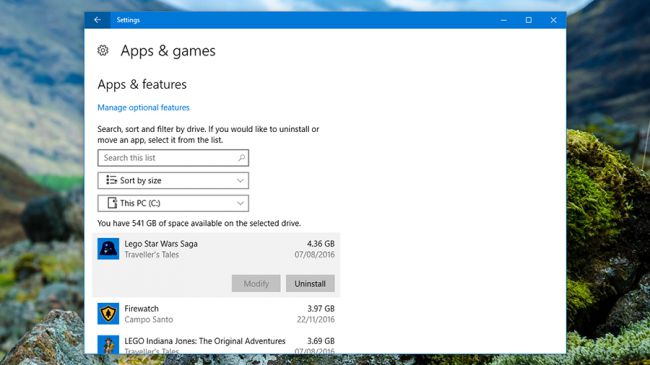Open Manage optional features link
Viewport: 650px width, 365px height.
[x=143, y=107]
